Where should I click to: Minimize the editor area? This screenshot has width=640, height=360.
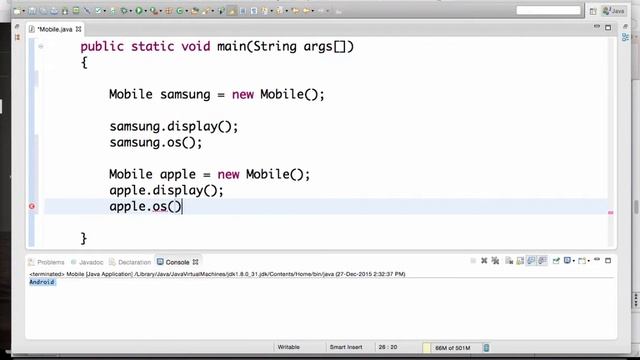597,27
